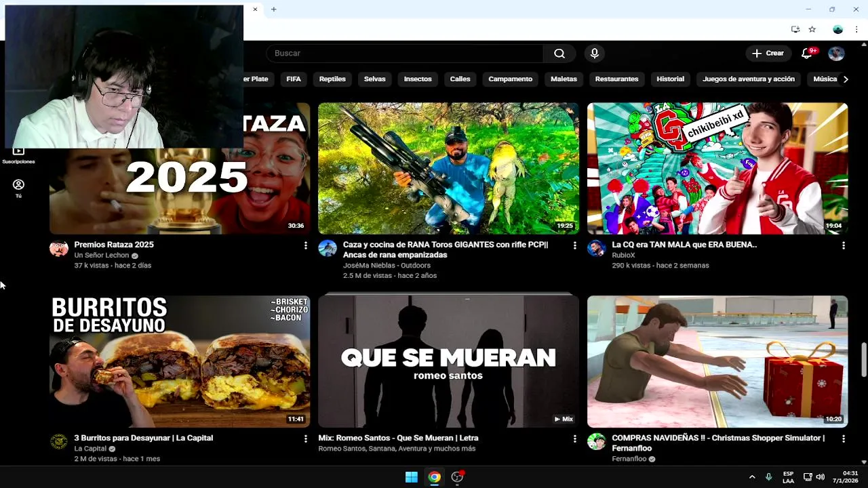868x488 pixels.
Task: Open RubioX channel avatar
Action: 596,248
